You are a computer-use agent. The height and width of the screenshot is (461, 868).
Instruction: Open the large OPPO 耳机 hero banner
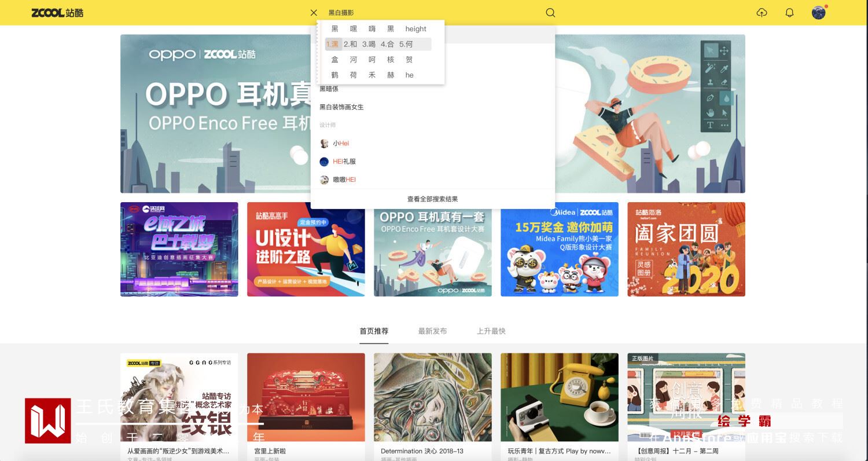click(432, 114)
